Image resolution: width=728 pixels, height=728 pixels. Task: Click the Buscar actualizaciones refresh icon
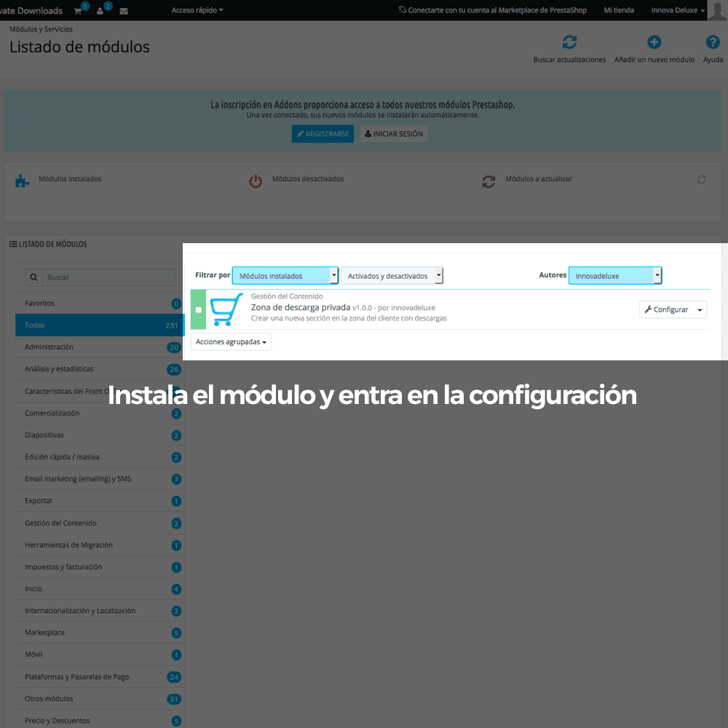569,42
